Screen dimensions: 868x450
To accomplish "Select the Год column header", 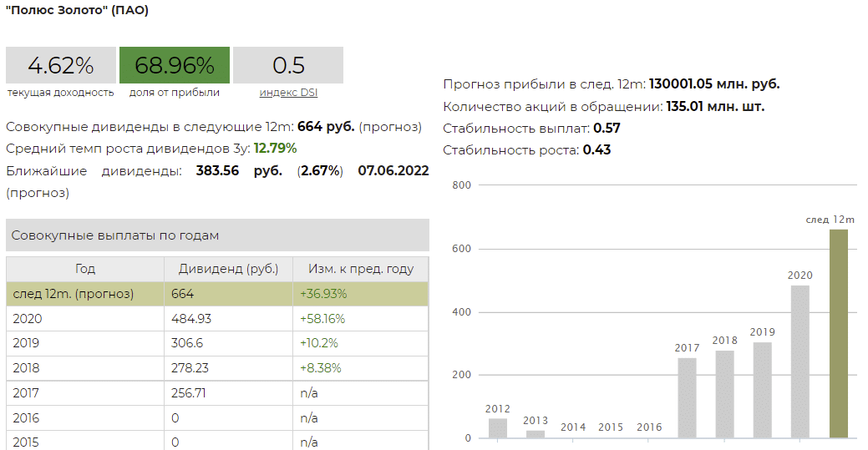I will tap(85, 270).
